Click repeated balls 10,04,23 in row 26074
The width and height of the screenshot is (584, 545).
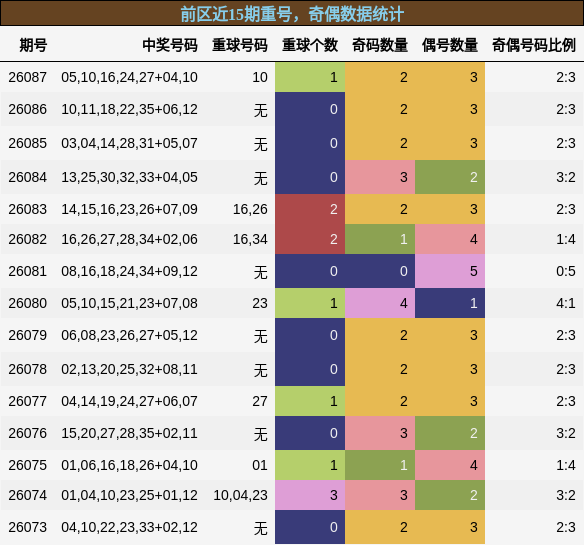(x=241, y=495)
